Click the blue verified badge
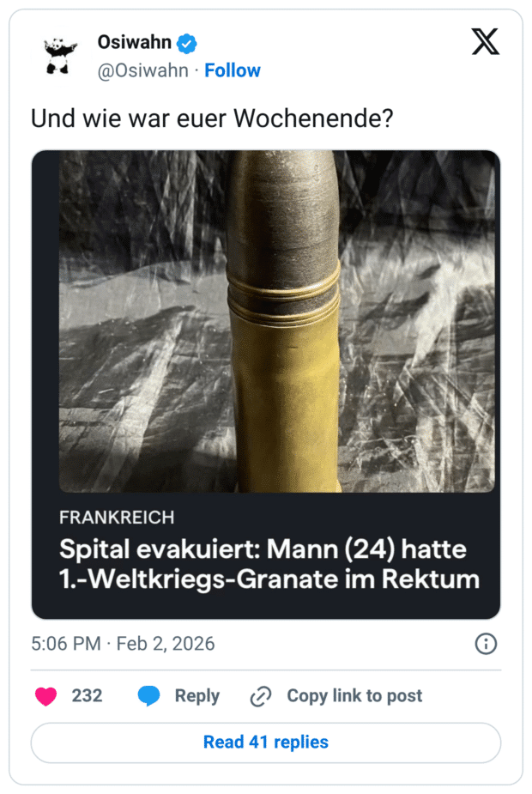The height and width of the screenshot is (794, 532). 186,43
